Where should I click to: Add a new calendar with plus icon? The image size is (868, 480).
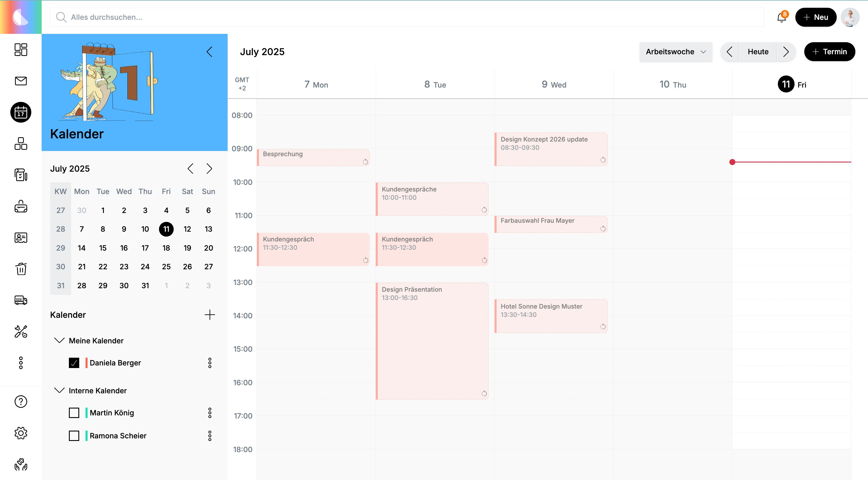click(210, 315)
